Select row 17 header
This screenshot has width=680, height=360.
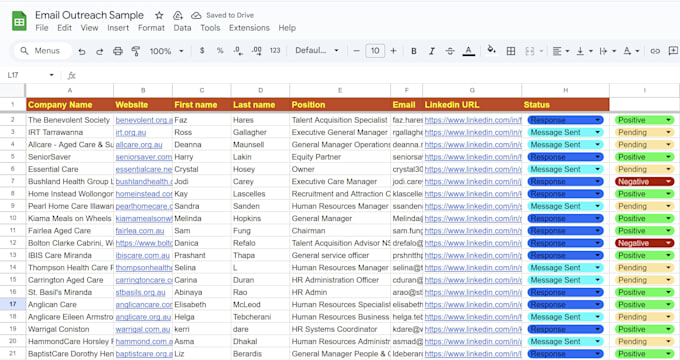13,304
